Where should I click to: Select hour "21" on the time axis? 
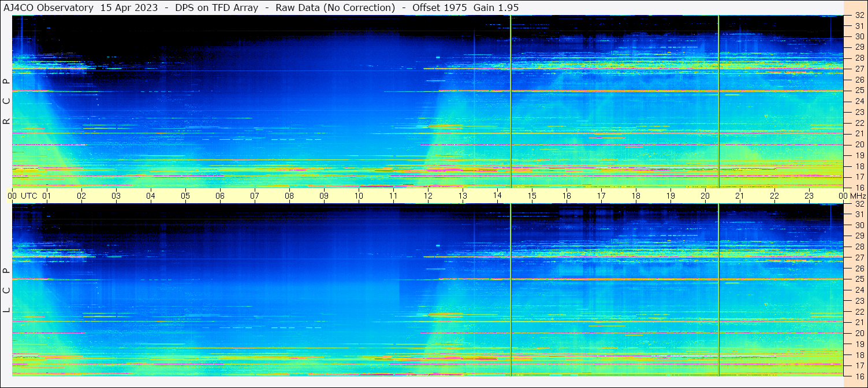740,196
